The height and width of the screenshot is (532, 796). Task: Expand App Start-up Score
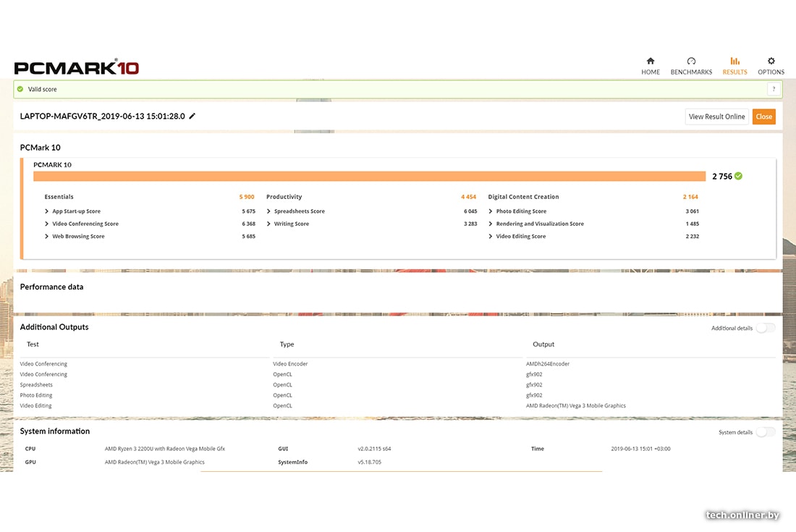[47, 211]
